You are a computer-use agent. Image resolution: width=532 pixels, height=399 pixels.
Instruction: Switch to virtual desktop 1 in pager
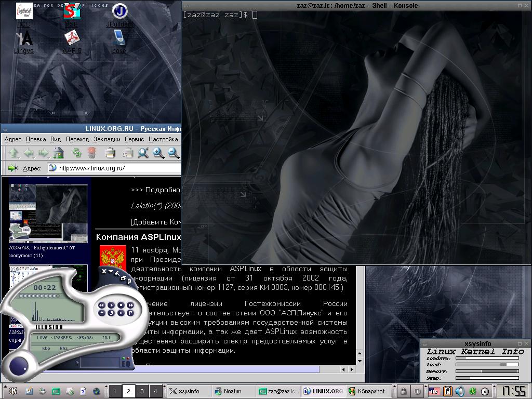click(115, 391)
